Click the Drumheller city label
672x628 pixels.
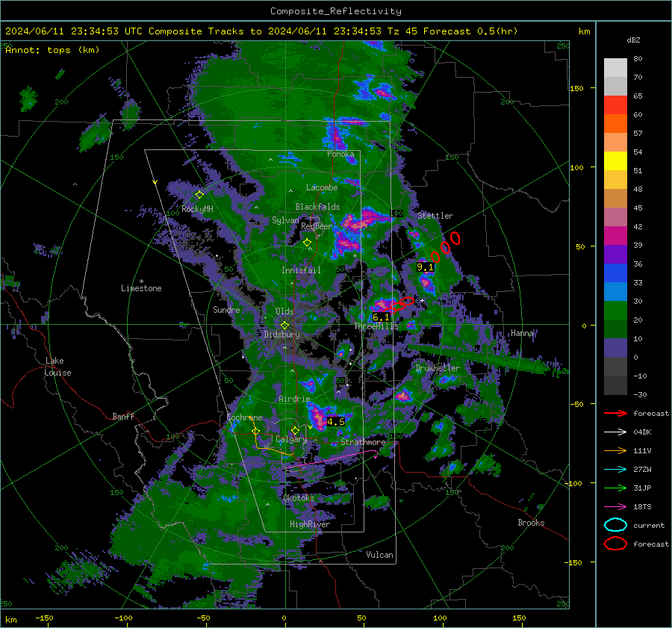pos(438,368)
